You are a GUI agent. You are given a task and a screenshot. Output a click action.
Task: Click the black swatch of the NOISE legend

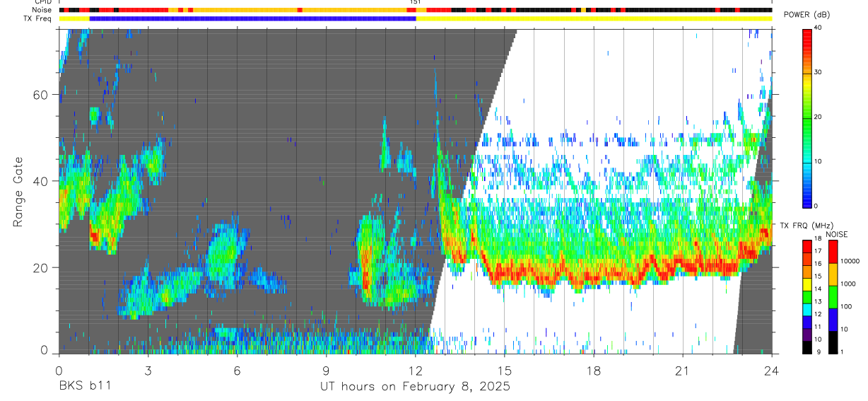[832, 342]
